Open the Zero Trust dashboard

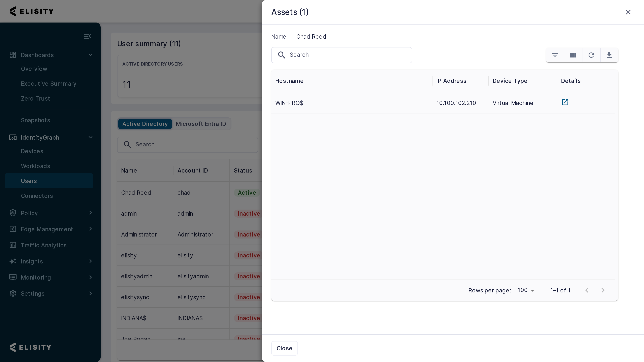pyautogui.click(x=35, y=98)
